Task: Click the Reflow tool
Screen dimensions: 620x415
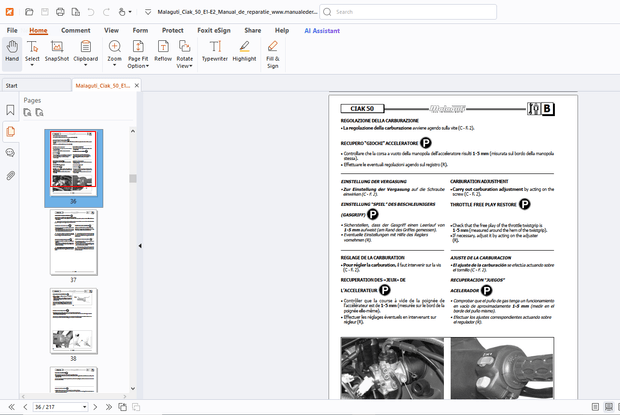Action: 163,51
